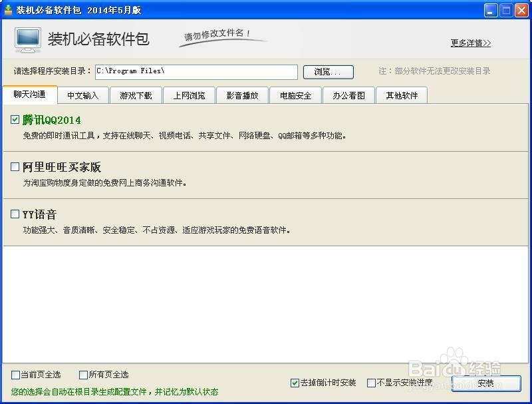532x404 pixels.
Task: Check 不显示安装进度 option
Action: pyautogui.click(x=371, y=383)
